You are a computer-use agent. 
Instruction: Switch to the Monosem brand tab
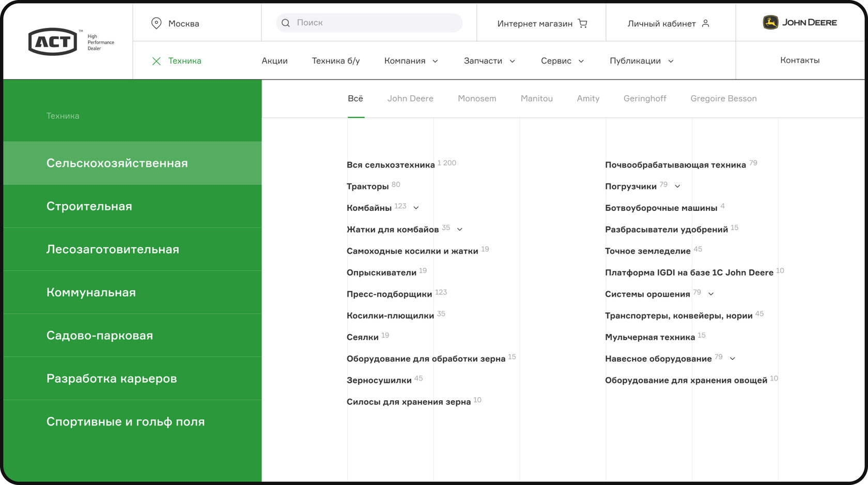pos(476,98)
